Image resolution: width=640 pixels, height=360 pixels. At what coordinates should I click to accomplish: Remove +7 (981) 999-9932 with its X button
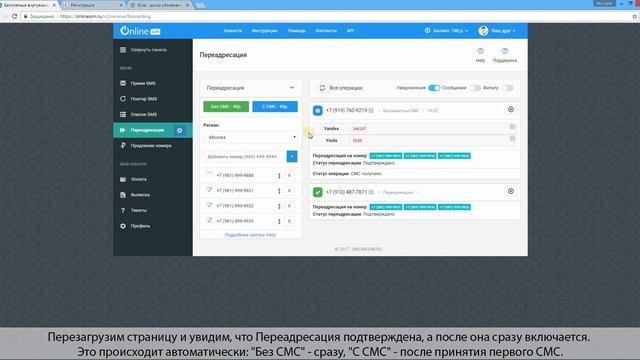coord(289,206)
